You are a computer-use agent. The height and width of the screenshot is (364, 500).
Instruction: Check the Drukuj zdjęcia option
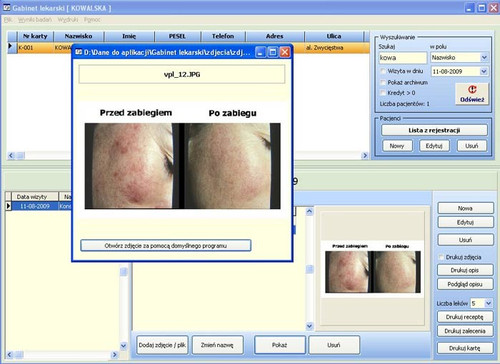(441, 257)
